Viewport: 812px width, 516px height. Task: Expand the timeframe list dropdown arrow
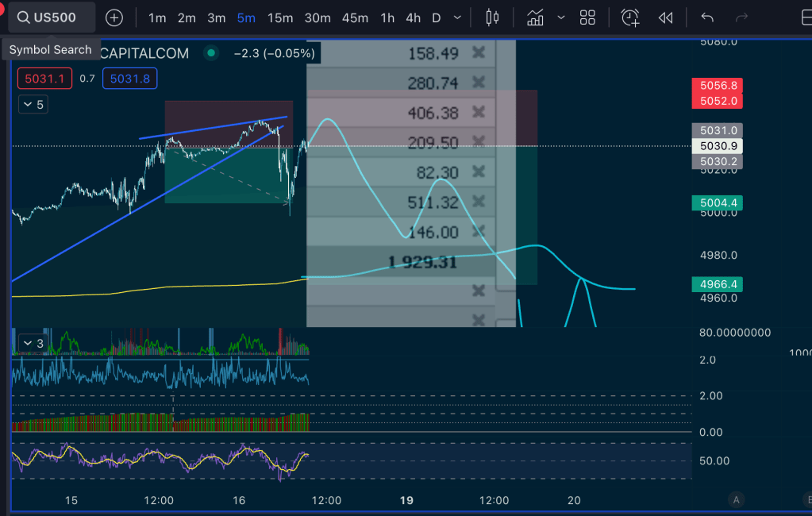pos(457,17)
